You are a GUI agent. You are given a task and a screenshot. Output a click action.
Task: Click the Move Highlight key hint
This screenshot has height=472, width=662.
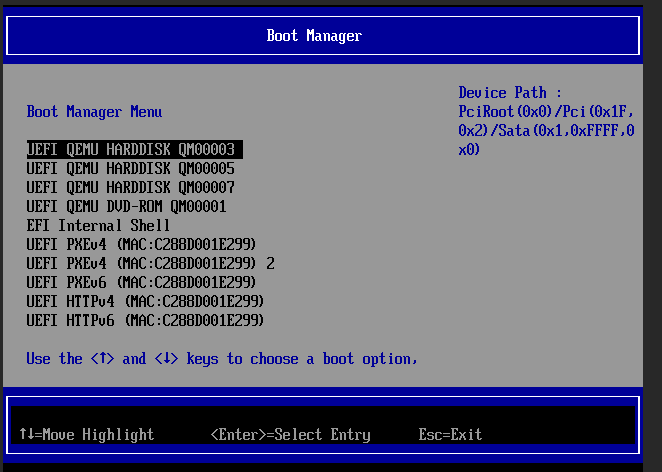[x=87, y=434]
